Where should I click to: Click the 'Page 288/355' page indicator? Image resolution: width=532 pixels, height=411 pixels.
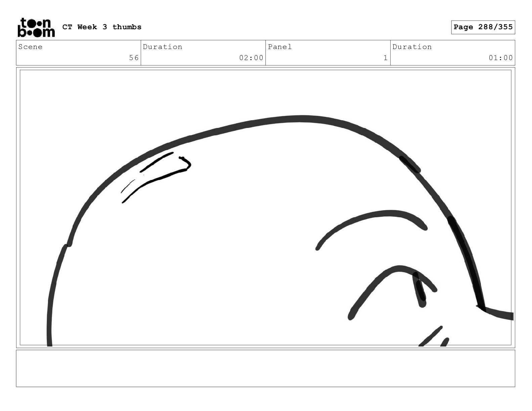click(x=483, y=27)
